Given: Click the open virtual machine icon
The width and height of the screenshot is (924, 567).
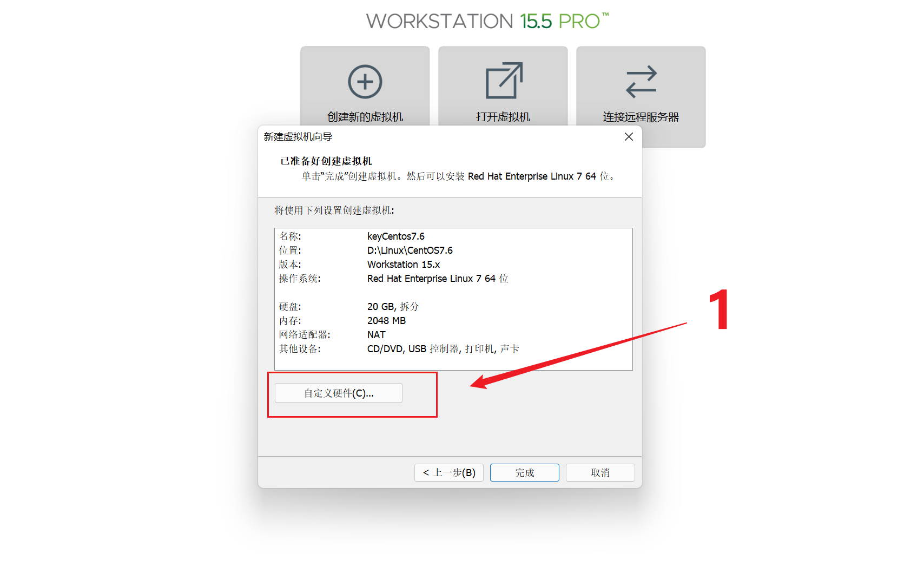Looking at the screenshot, I should pyautogui.click(x=504, y=81).
